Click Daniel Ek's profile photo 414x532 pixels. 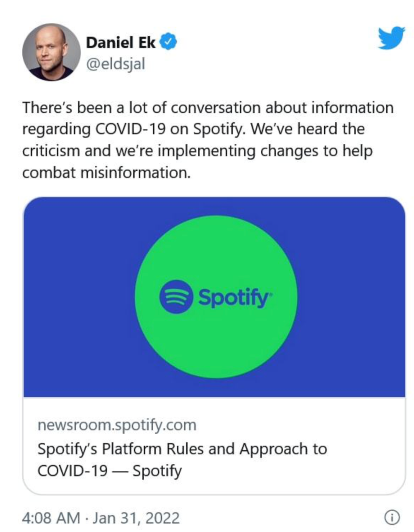51,52
